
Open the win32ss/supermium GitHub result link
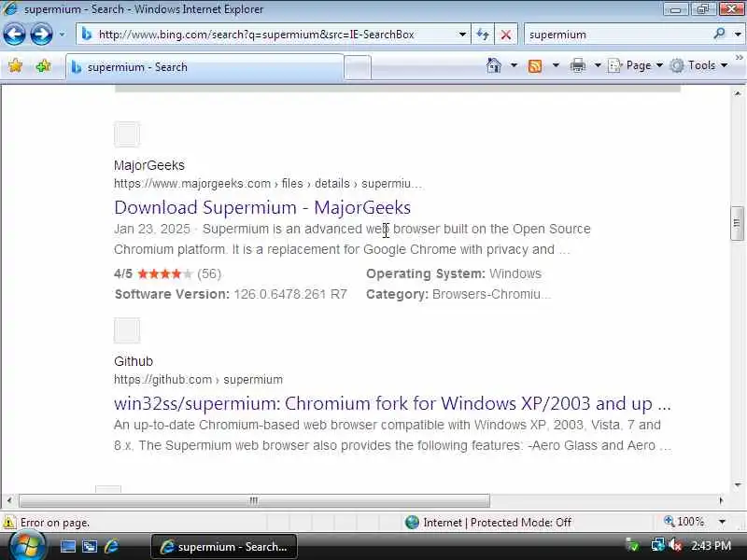(x=392, y=404)
